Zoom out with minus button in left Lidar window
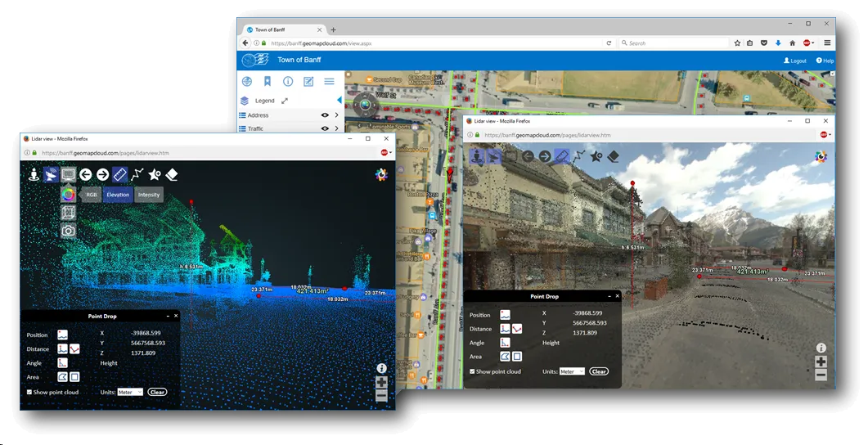868x445 pixels. click(x=381, y=395)
